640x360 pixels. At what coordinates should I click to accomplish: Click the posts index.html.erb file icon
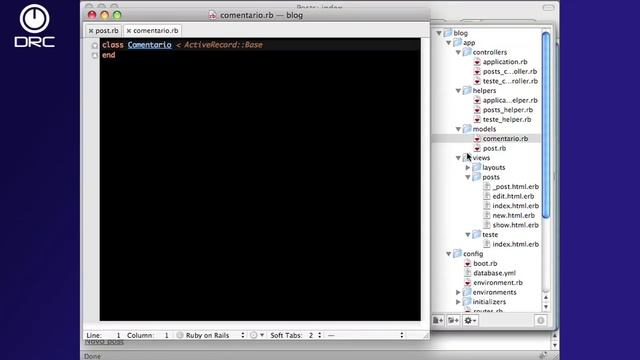coord(487,206)
